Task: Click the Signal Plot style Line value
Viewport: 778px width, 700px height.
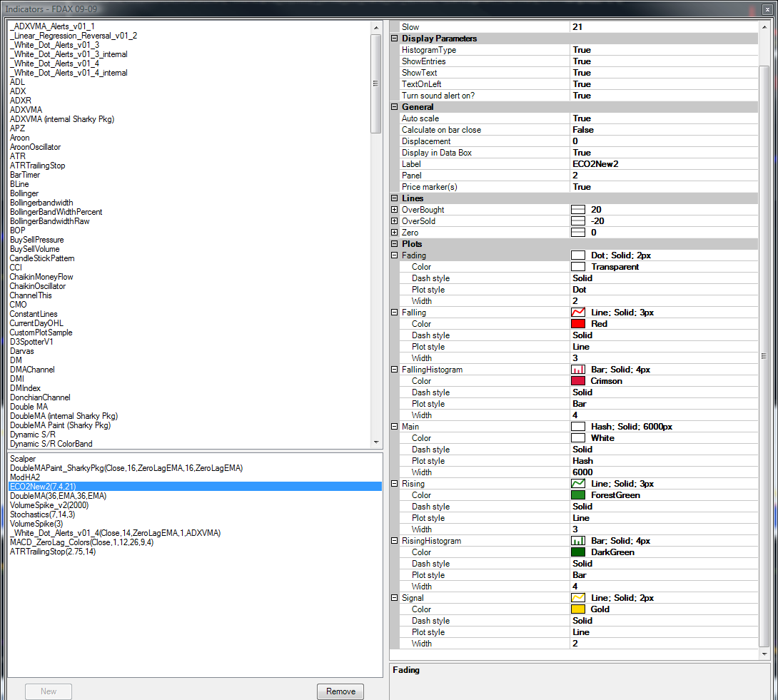Action: coord(664,631)
